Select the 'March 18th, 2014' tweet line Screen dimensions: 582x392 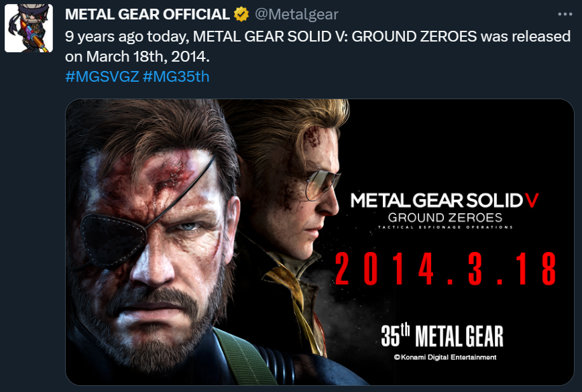coord(137,56)
